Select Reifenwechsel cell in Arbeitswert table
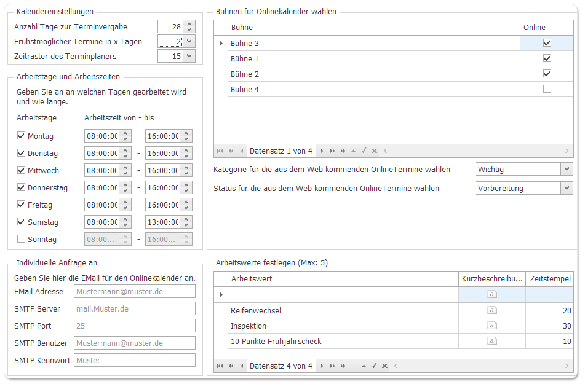 343,310
